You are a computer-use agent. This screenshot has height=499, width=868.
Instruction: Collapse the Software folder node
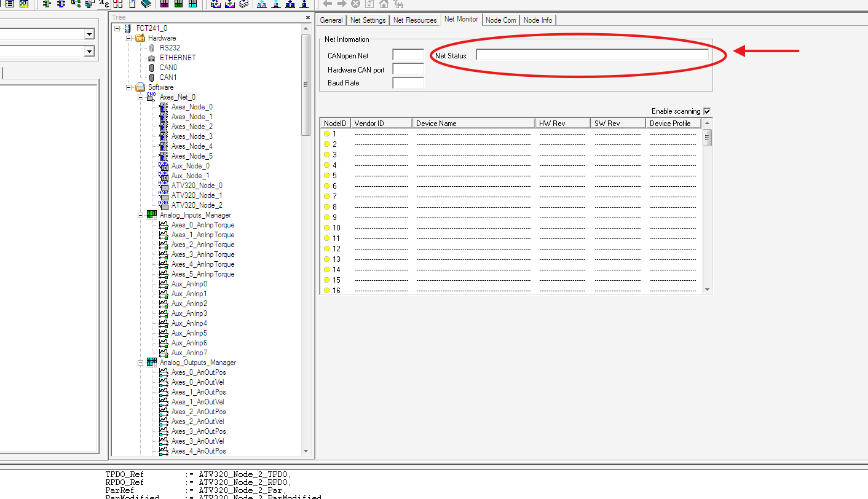tap(129, 87)
